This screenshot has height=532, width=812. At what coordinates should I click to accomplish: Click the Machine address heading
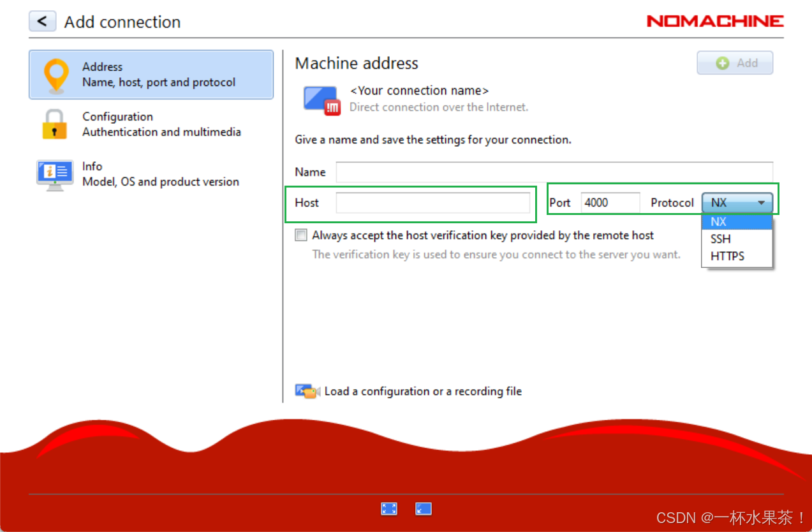click(x=357, y=63)
